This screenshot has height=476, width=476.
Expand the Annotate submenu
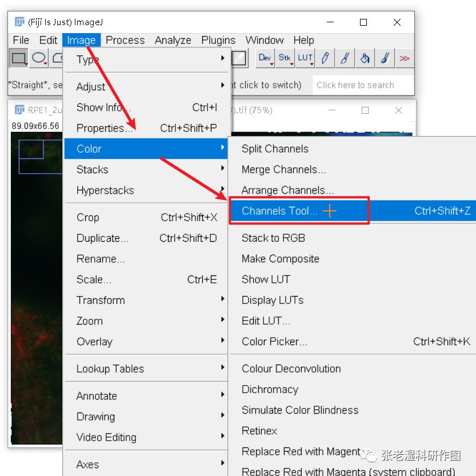146,395
